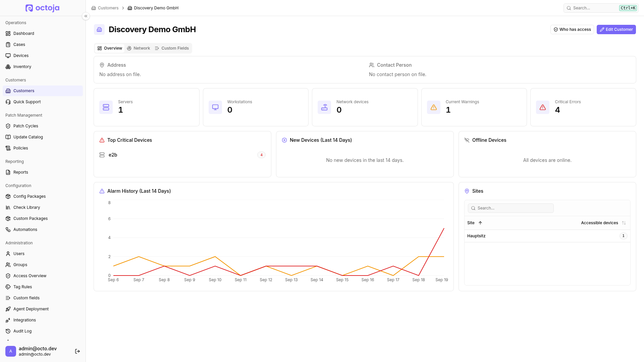Click the Workstations card icon
Viewport: 644px width, 362px height.
tap(215, 107)
